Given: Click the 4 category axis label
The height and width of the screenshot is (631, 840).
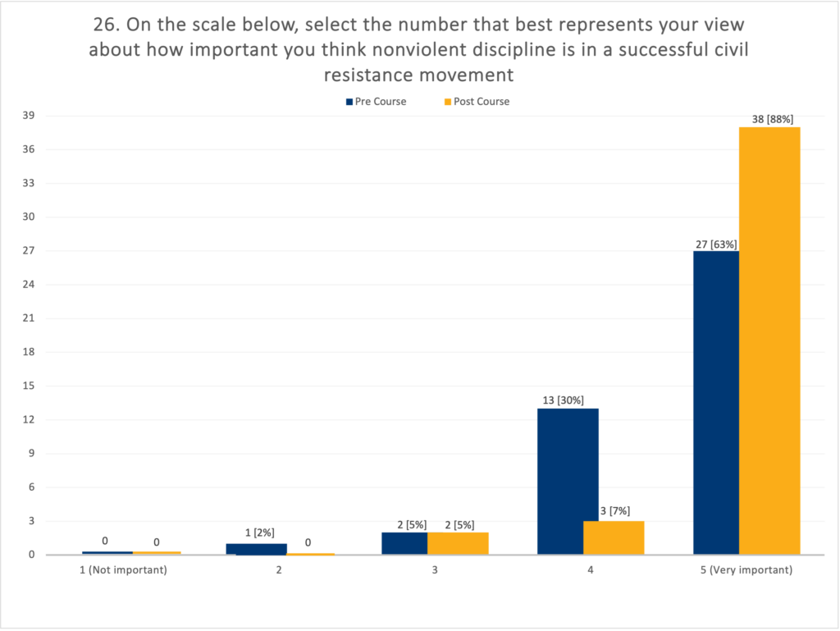Looking at the screenshot, I should (591, 570).
